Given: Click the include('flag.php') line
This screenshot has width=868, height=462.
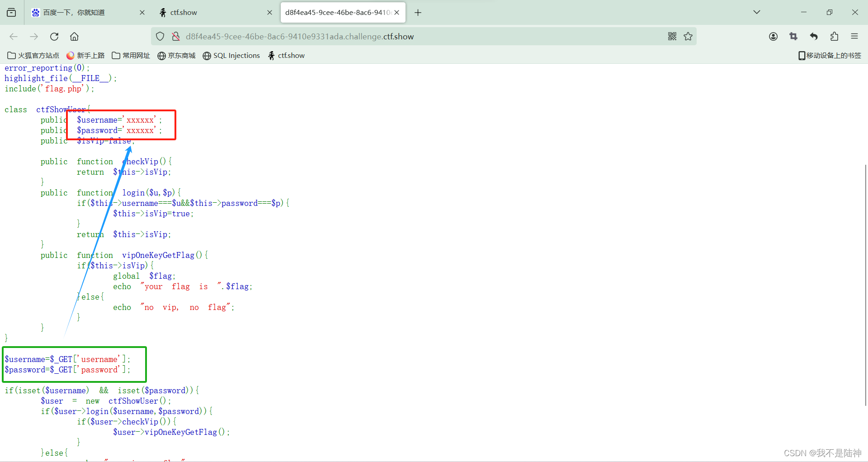Looking at the screenshot, I should click(x=49, y=89).
